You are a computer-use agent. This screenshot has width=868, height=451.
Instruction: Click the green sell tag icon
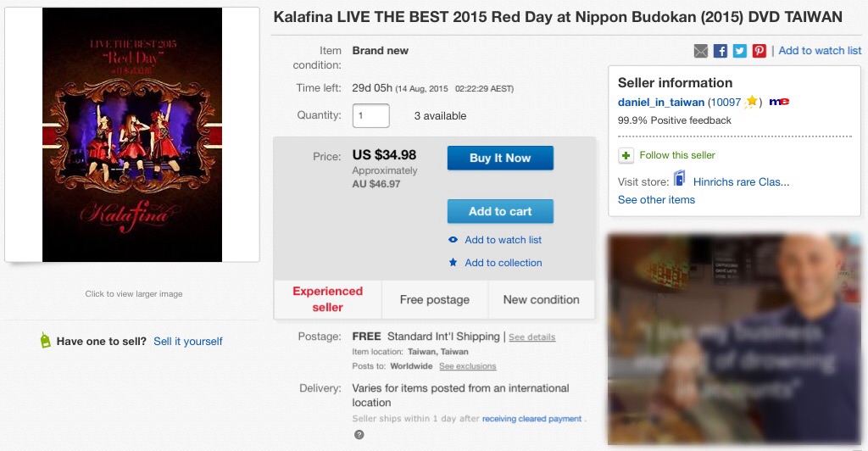coord(45,341)
